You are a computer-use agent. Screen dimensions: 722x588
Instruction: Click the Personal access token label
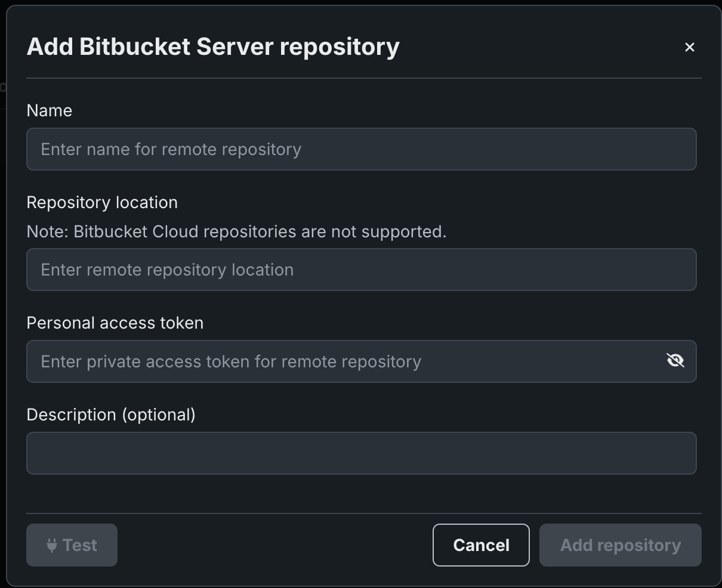115,323
